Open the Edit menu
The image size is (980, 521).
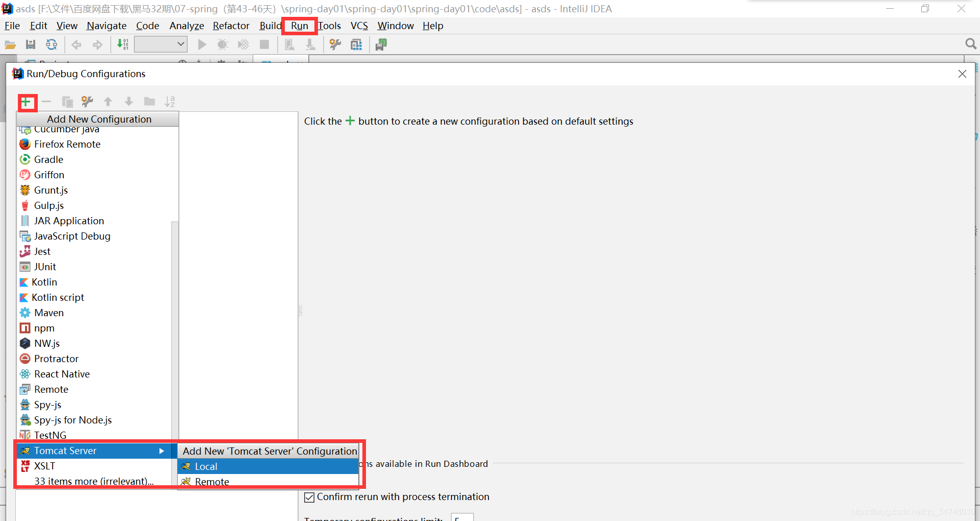[38, 26]
